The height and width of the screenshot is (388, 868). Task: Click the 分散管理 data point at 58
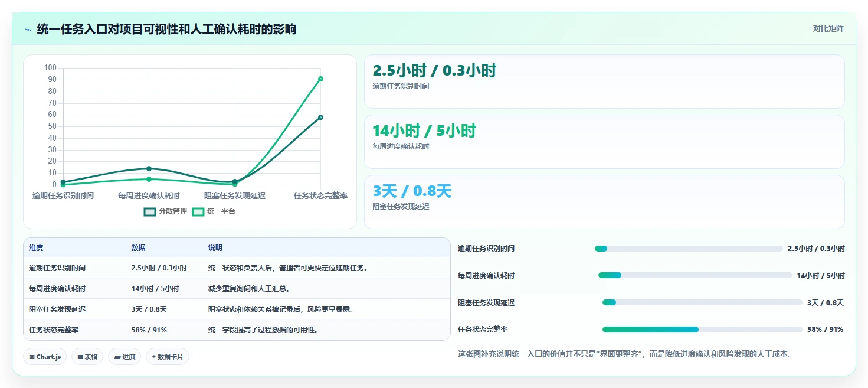(x=320, y=117)
